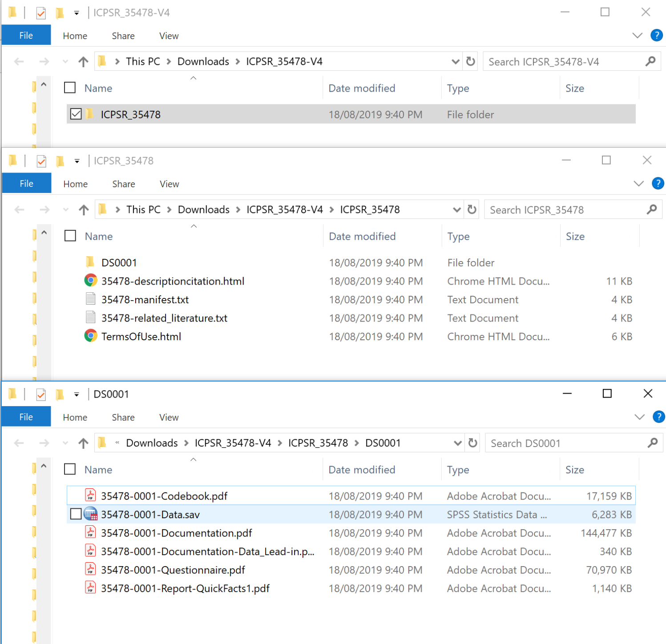Open the 35478-0001-Report-QuickFacts1.pdf file icon
Screen dimensions: 666x644
click(x=90, y=588)
